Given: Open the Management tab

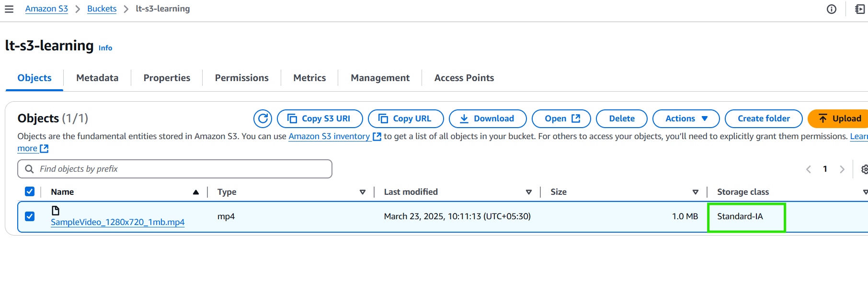Looking at the screenshot, I should tap(380, 78).
